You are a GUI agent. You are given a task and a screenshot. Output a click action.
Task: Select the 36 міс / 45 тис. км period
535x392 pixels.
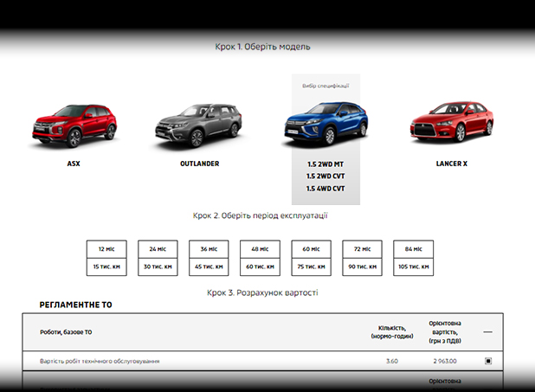(209, 258)
